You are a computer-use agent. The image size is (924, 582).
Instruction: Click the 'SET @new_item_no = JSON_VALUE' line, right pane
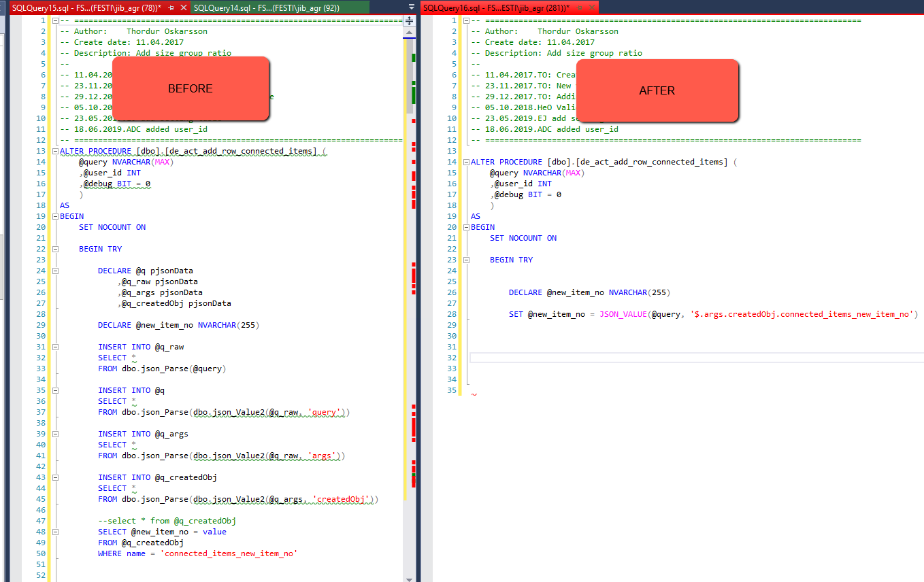(x=713, y=314)
